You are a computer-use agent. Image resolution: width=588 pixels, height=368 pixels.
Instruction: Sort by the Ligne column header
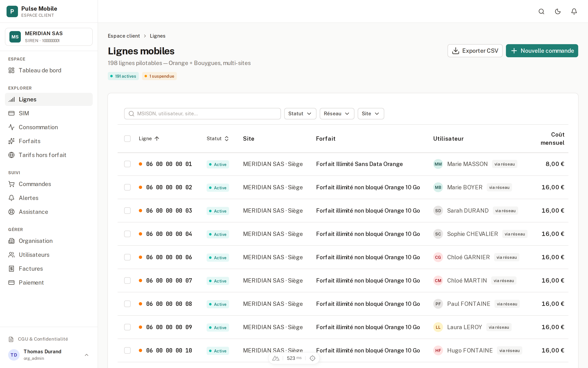click(x=149, y=138)
